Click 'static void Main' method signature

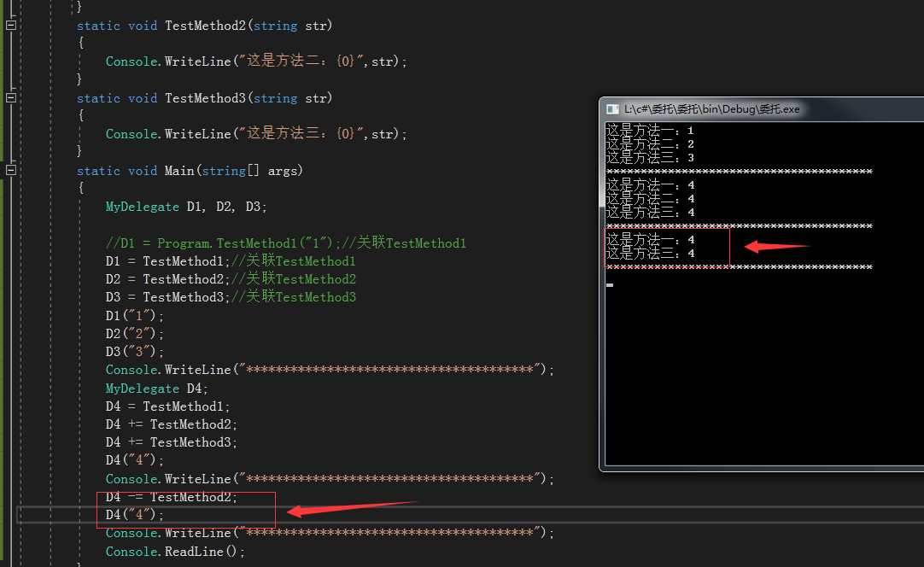(x=190, y=171)
